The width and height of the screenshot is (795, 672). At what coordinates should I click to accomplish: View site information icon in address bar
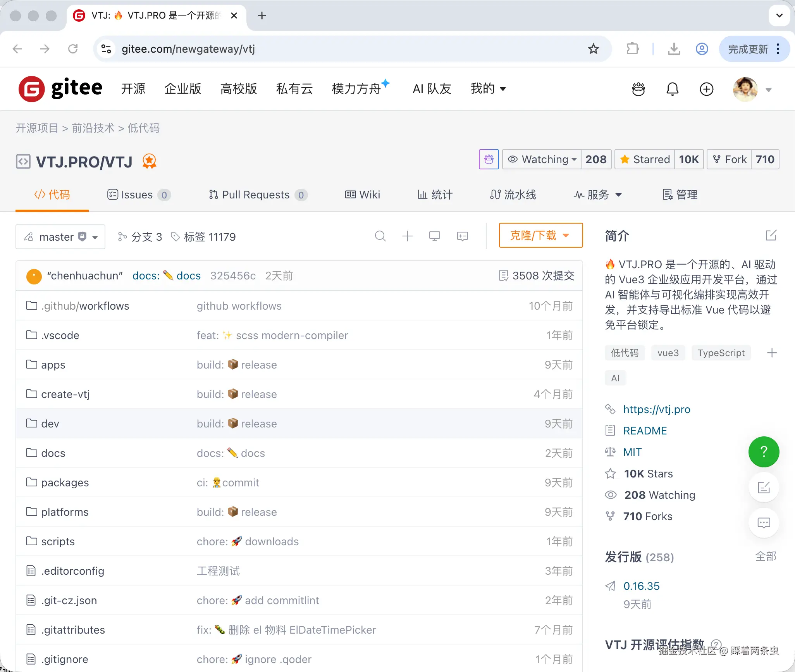tap(106, 49)
